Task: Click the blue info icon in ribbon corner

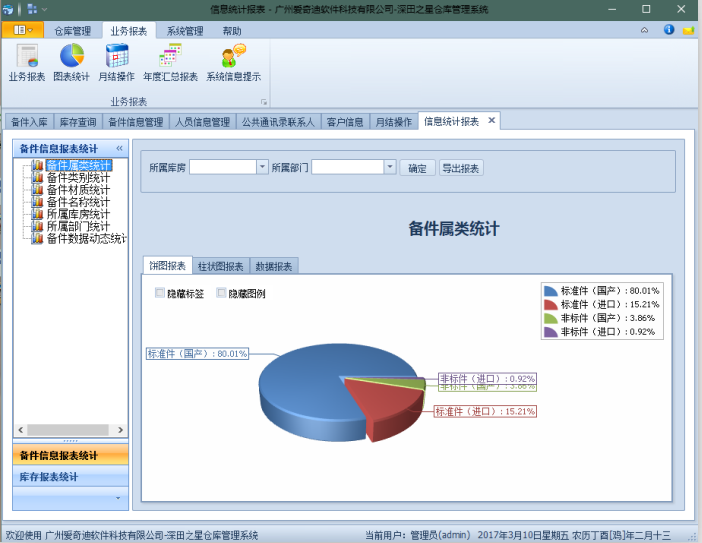Action: tap(669, 30)
